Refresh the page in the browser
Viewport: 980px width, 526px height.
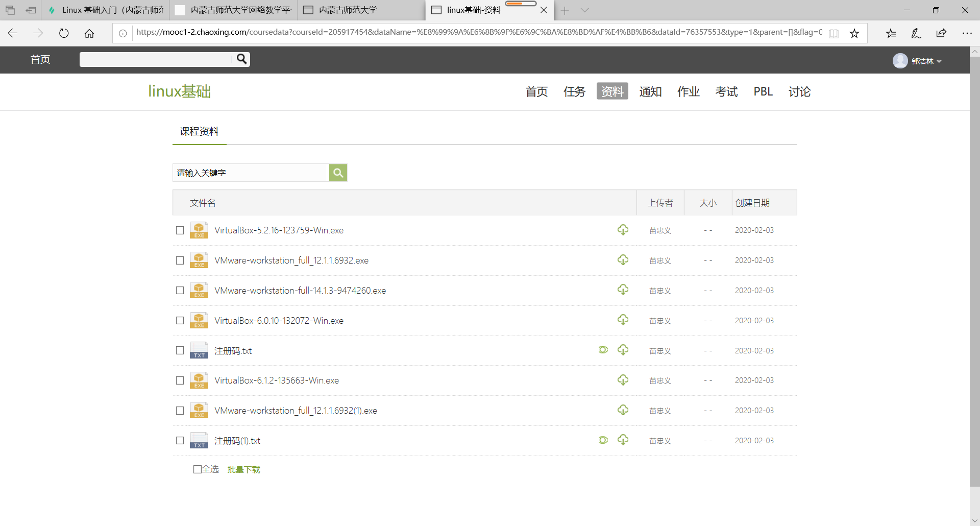64,33
